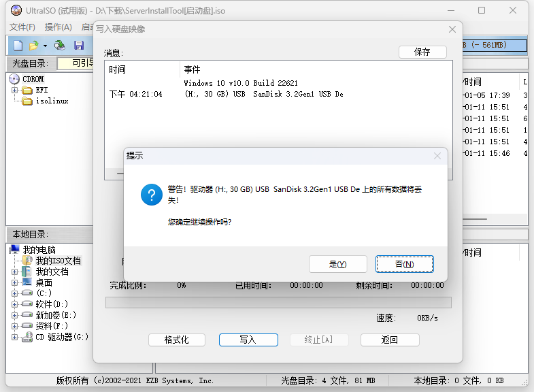Maximize the UltraISO window

coord(482,11)
